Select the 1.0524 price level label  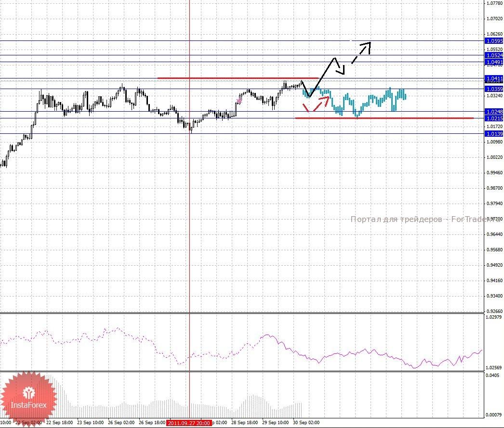point(494,56)
